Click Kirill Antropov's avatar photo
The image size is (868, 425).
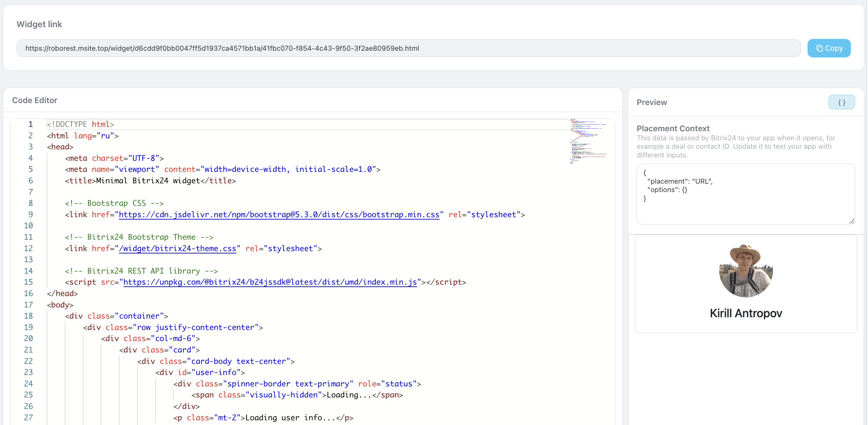click(x=745, y=271)
